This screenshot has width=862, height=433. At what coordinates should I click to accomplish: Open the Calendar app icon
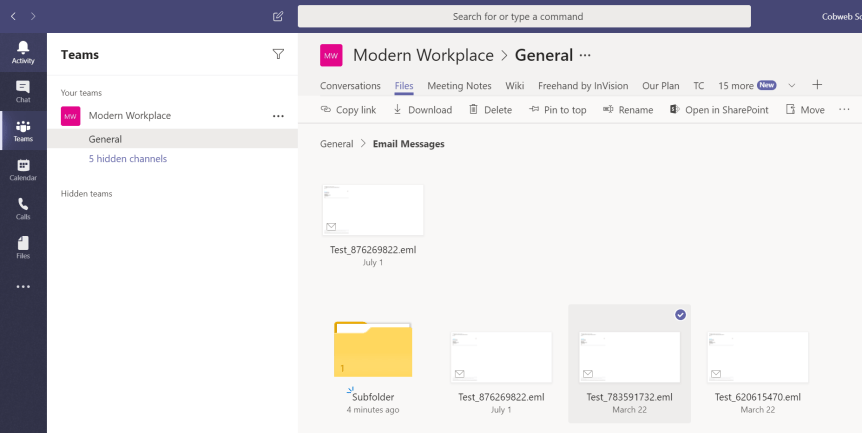[x=23, y=170]
